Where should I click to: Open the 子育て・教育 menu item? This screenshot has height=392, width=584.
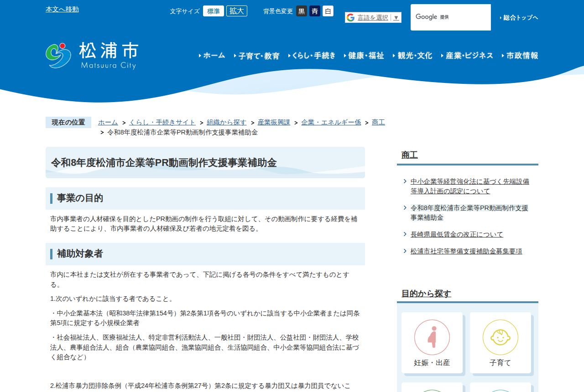click(x=257, y=56)
